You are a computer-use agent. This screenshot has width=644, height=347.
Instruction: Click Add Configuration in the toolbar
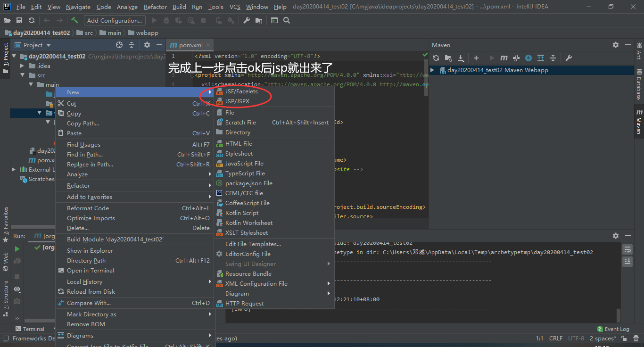[x=114, y=20]
